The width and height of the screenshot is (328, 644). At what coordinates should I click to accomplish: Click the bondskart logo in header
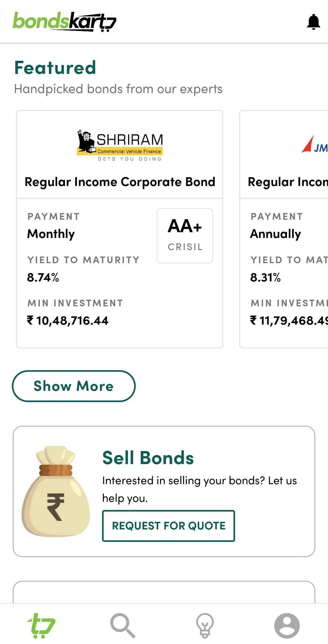(x=64, y=22)
